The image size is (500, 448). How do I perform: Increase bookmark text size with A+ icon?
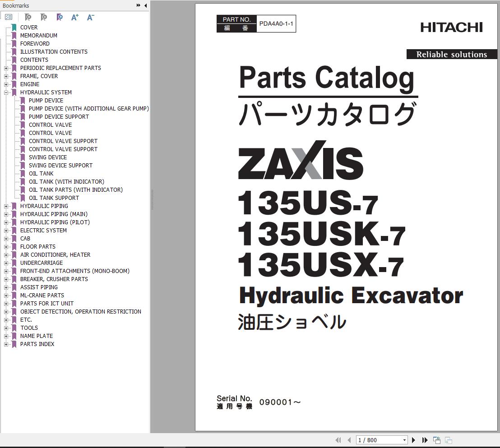click(74, 17)
